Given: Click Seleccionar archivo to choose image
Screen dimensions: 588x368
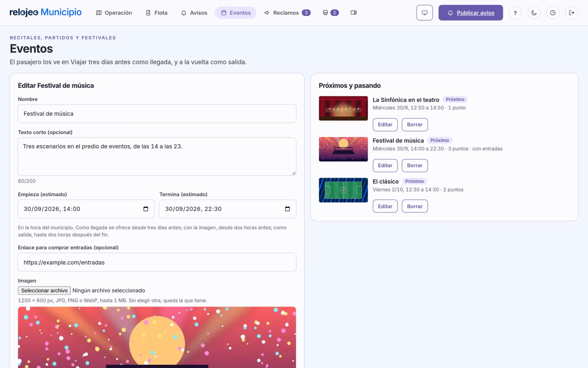Looking at the screenshot, I should tap(44, 290).
